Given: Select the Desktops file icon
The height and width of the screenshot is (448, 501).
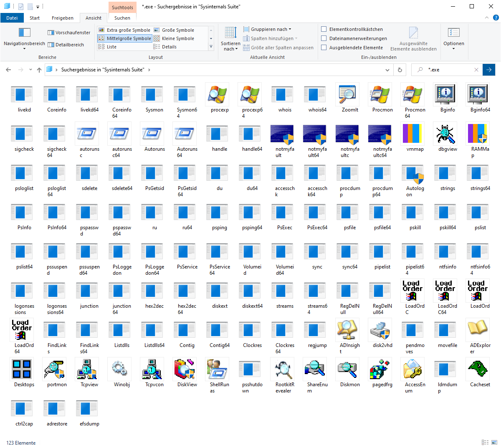Looking at the screenshot, I should pos(22,369).
